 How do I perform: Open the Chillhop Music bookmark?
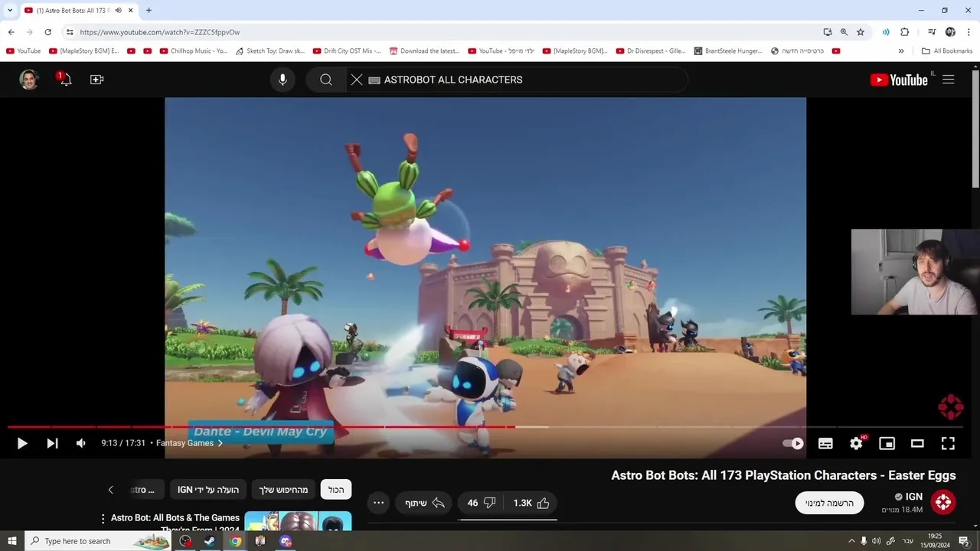(x=194, y=51)
